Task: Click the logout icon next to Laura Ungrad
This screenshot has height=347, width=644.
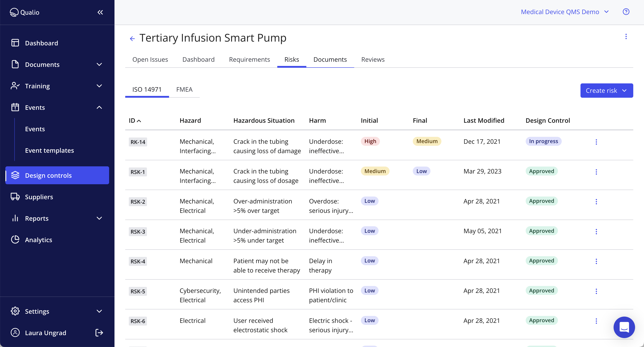Action: click(x=99, y=332)
